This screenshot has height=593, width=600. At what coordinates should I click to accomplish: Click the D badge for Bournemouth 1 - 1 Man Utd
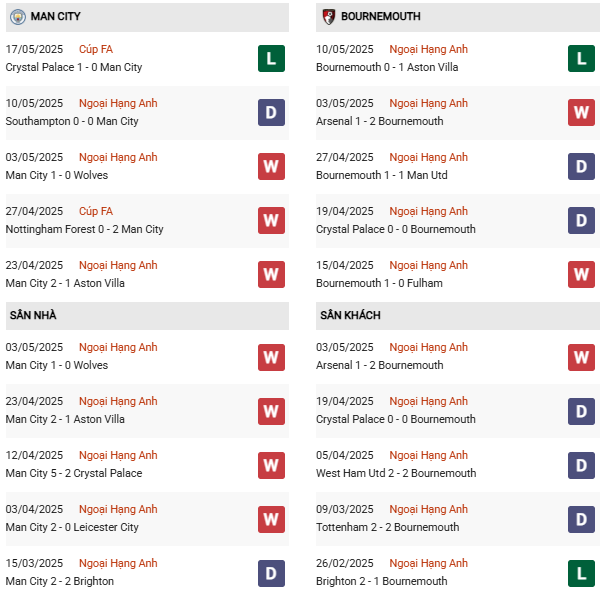(x=582, y=167)
